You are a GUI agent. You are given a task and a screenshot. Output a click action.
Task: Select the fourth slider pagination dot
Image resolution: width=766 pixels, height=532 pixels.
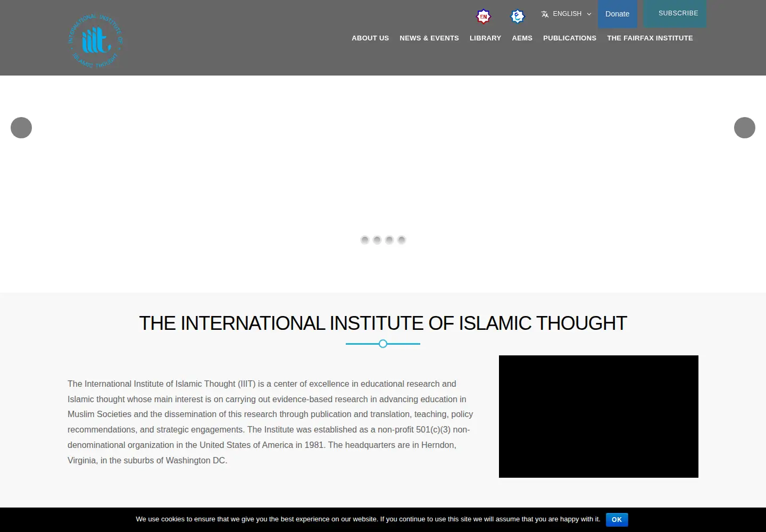pyautogui.click(x=402, y=240)
